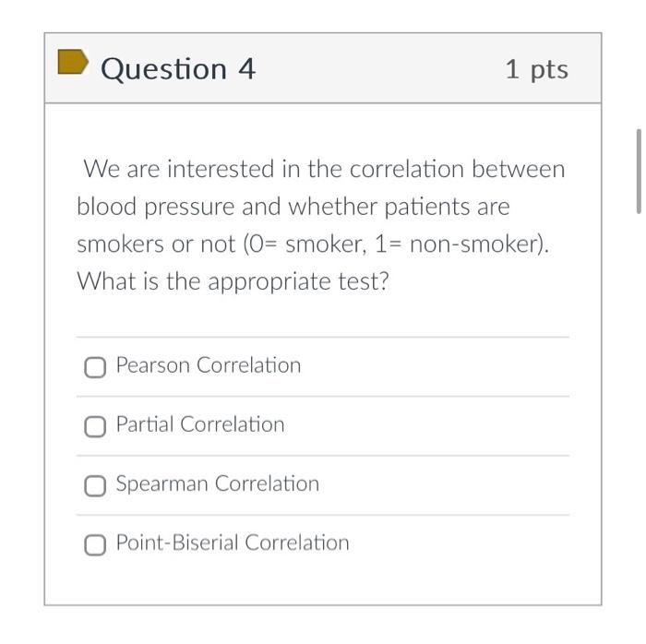Click the "We are interested in" text line
Screen dimensions: 646x644
(180, 170)
